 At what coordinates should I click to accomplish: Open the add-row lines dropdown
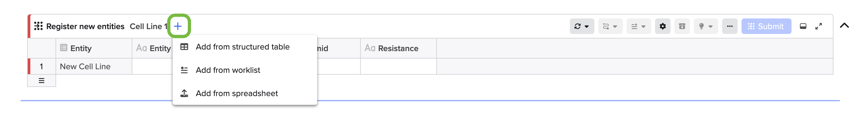pos(638,26)
